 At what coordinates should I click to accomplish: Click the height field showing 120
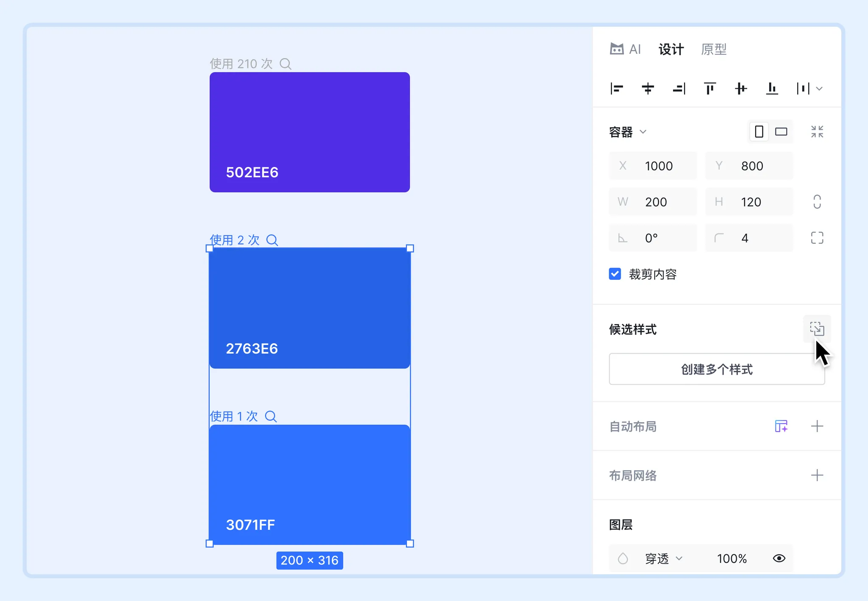(749, 202)
